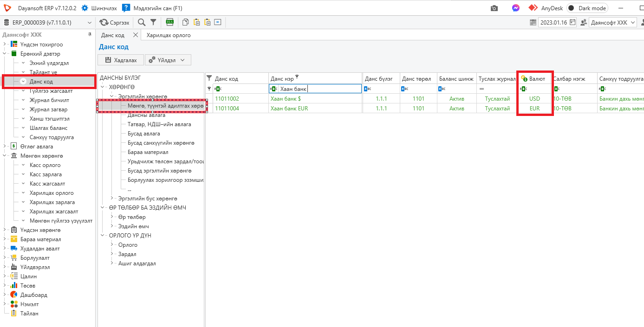Image resolution: width=644 pixels, height=327 pixels.
Task: Open calendar picker in date field
Action: [573, 22]
